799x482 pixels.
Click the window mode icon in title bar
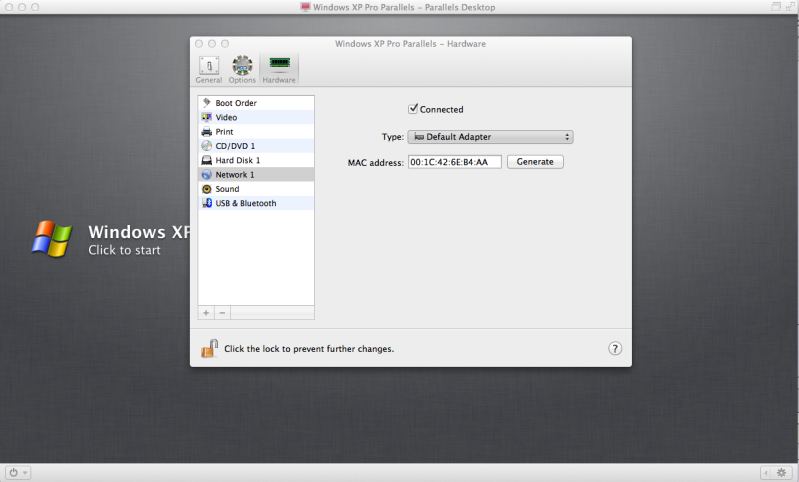[776, 7]
